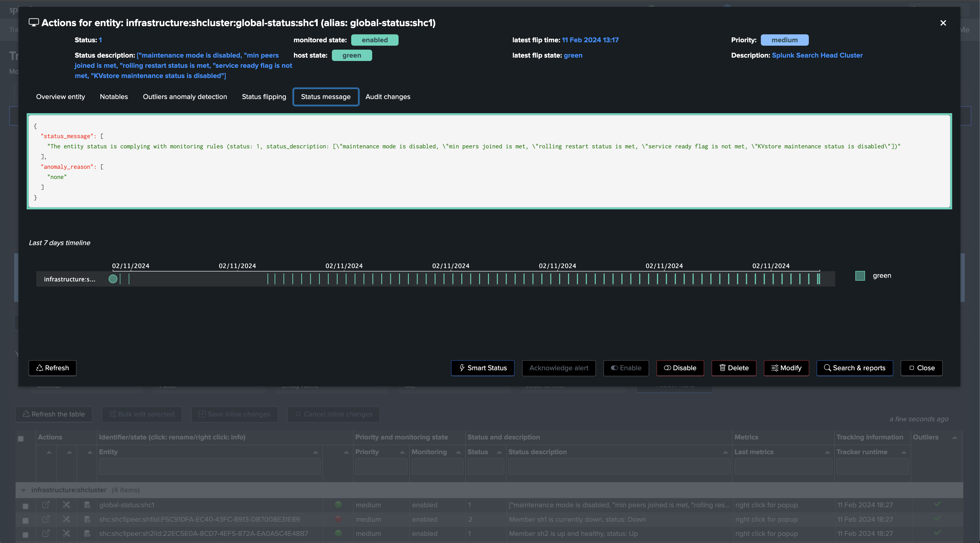The image size is (980, 543).
Task: Click database icon for shc:shc1|peer:sh2 row
Action: [x=87, y=533]
